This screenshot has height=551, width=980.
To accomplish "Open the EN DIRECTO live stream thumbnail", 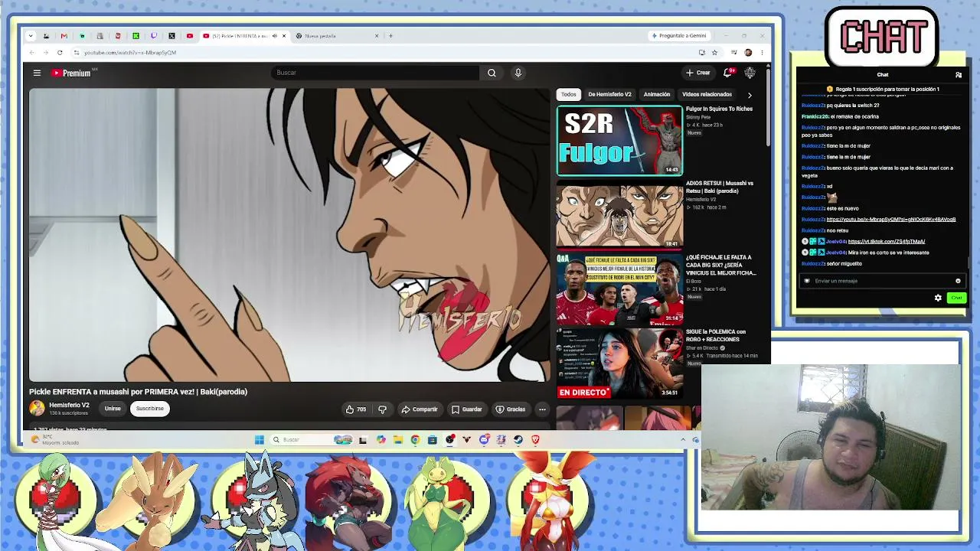I will click(619, 364).
